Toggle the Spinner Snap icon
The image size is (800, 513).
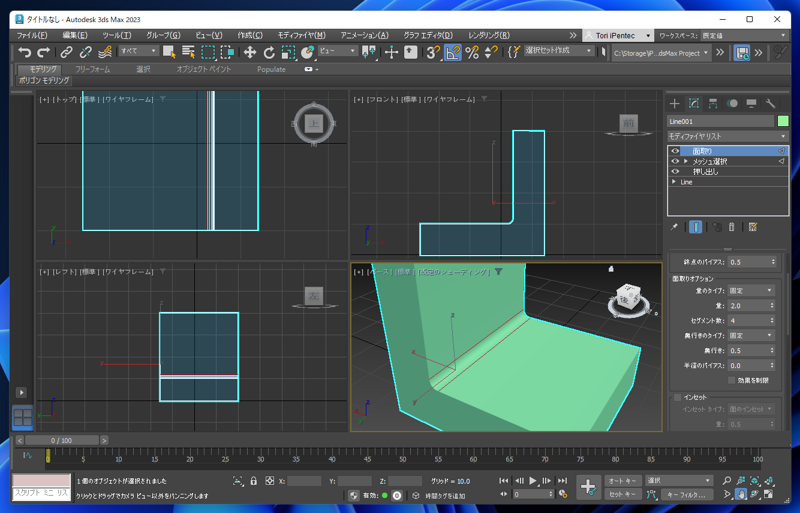(491, 52)
